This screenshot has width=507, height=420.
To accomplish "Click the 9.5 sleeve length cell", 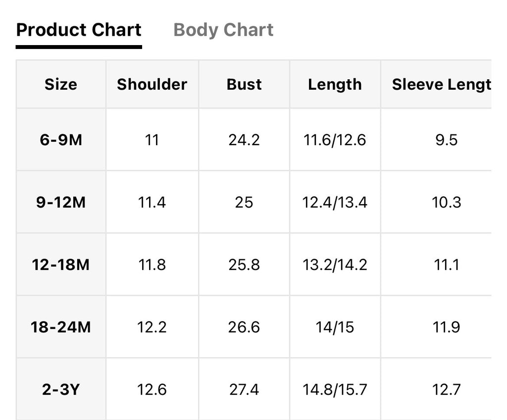I will (436, 140).
